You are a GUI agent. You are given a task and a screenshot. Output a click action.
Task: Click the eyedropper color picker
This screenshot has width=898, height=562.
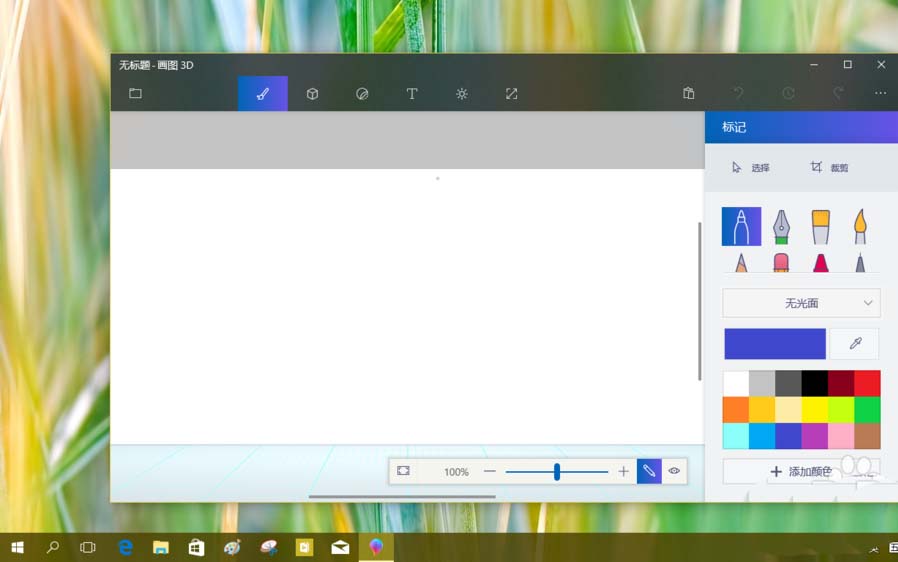coord(855,343)
